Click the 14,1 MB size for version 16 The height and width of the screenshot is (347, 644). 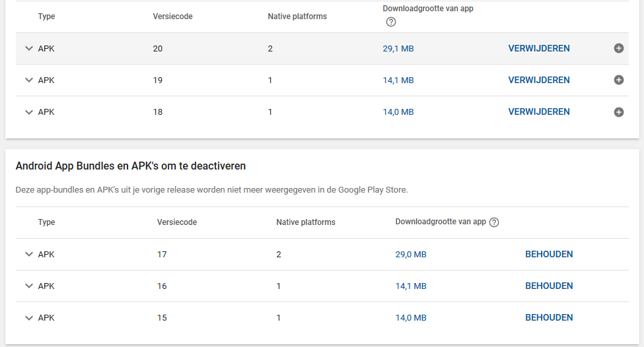point(411,286)
